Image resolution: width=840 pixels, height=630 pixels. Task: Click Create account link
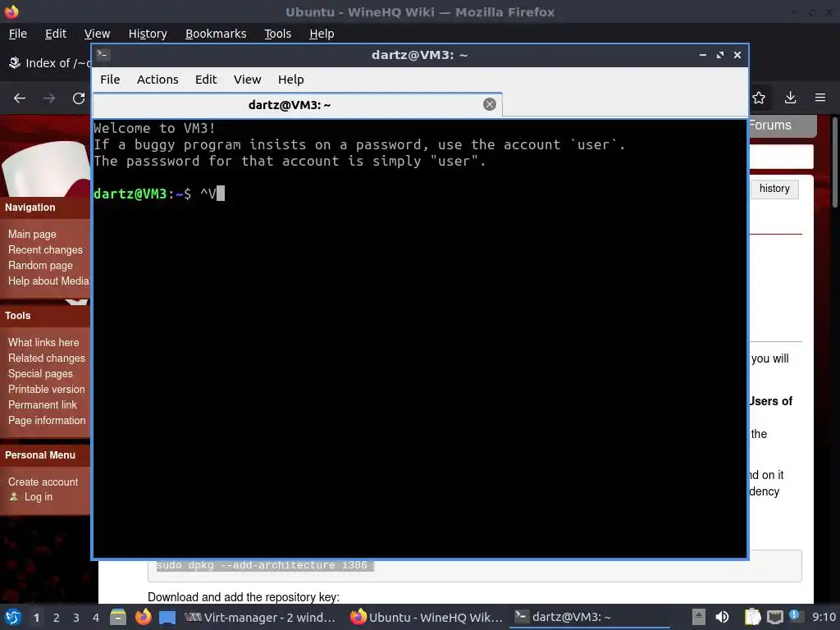[x=43, y=482]
